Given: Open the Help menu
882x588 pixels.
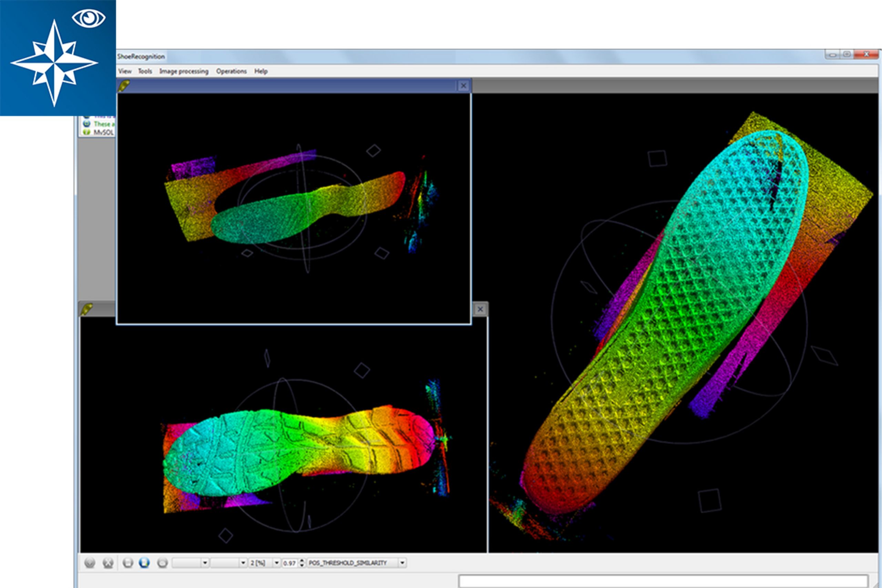Looking at the screenshot, I should tap(260, 71).
